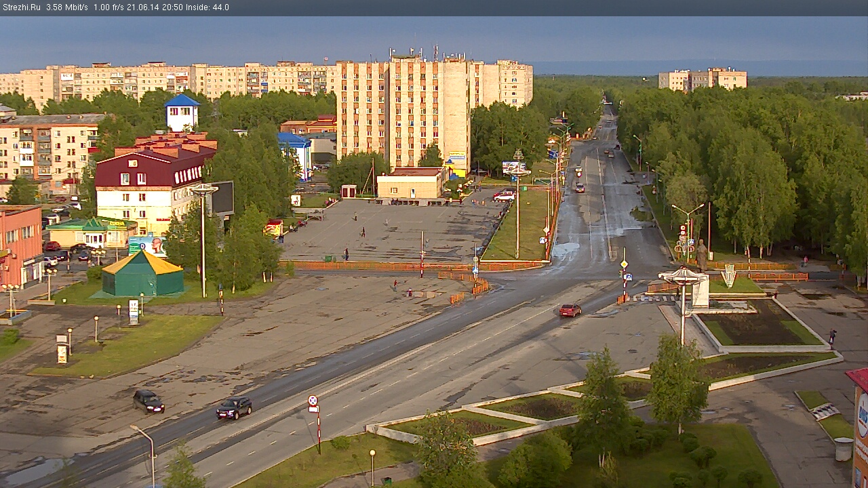Click the "Strezhi.Ru" overlay text
The image size is (868, 488).
coord(21,7)
